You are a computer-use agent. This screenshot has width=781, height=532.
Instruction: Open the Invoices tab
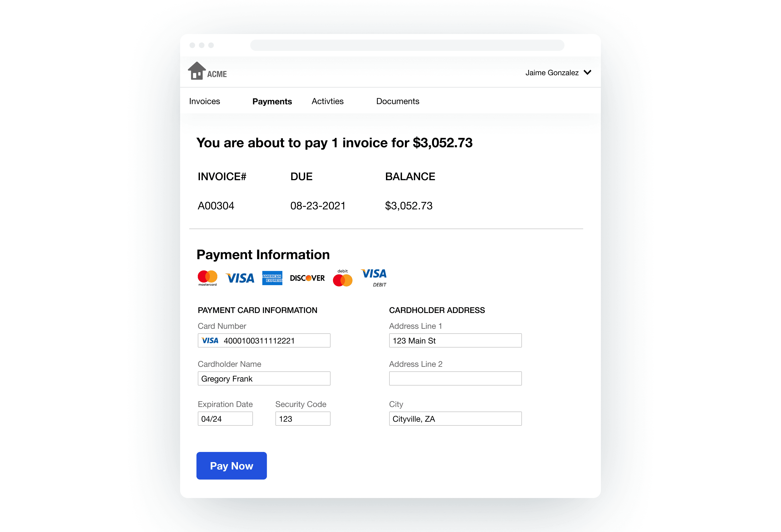coord(204,101)
